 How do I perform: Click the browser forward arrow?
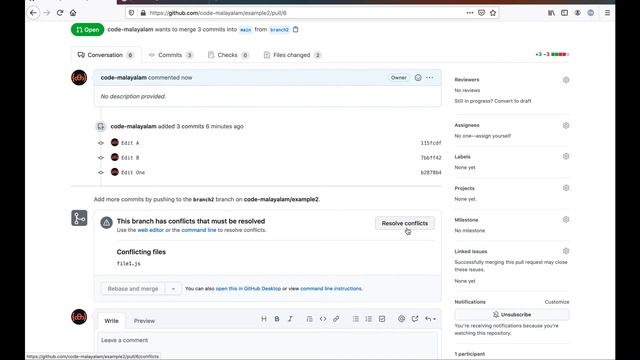point(47,13)
